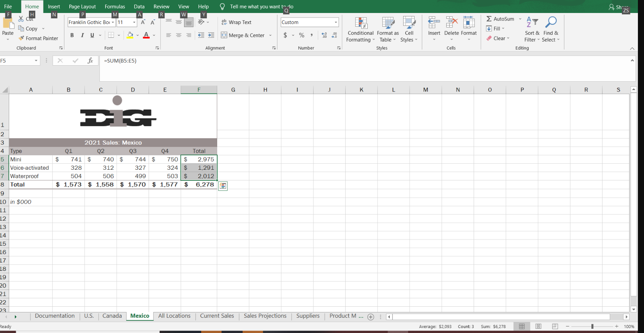The width and height of the screenshot is (644, 333).
Task: Select the column F header
Action: point(199,90)
